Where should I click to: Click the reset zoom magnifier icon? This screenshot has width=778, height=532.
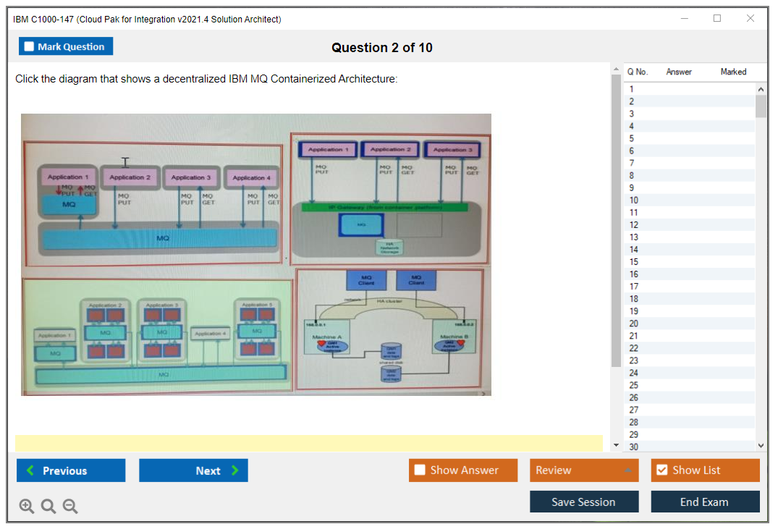[48, 507]
